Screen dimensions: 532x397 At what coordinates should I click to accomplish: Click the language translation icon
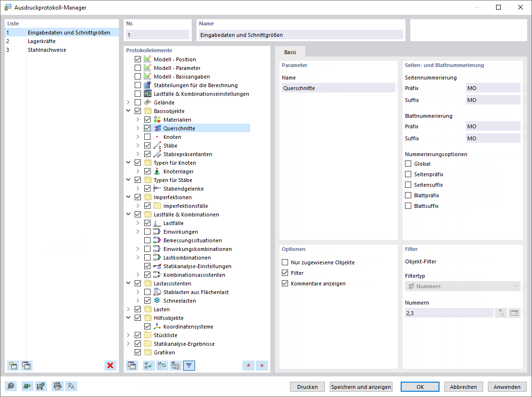coord(71,386)
